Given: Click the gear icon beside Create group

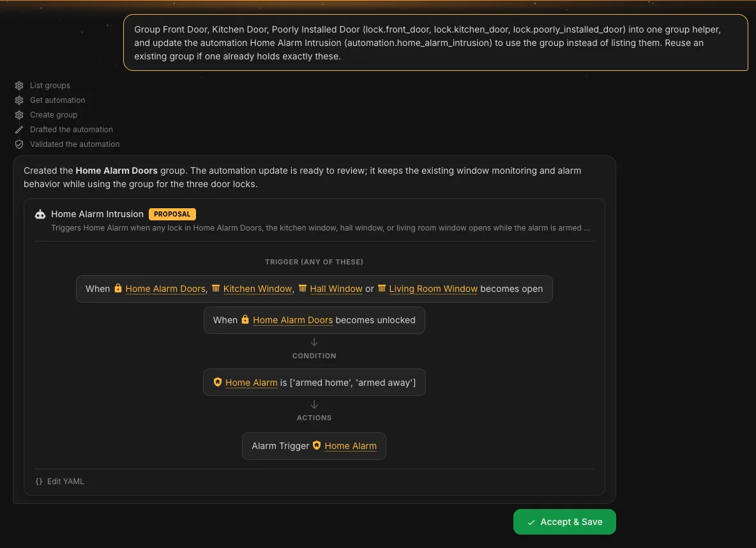Looking at the screenshot, I should [19, 115].
